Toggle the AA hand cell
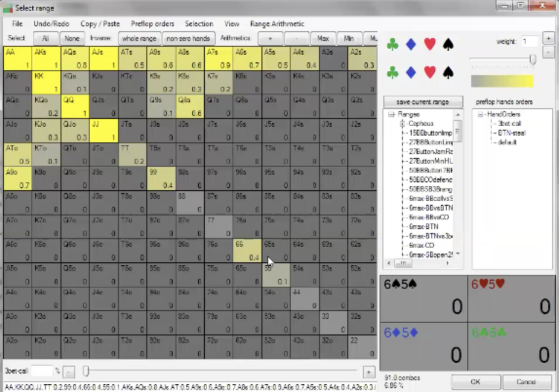 tap(18, 59)
